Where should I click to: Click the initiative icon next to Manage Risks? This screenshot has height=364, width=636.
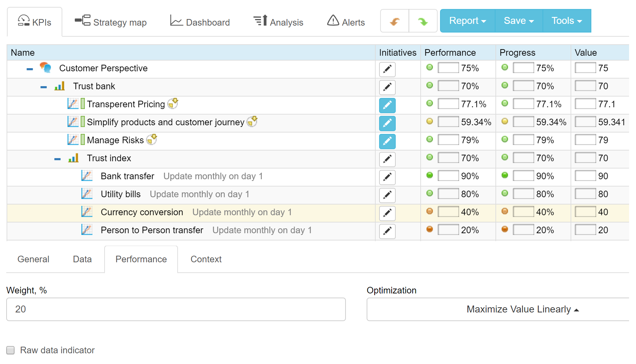pos(151,139)
